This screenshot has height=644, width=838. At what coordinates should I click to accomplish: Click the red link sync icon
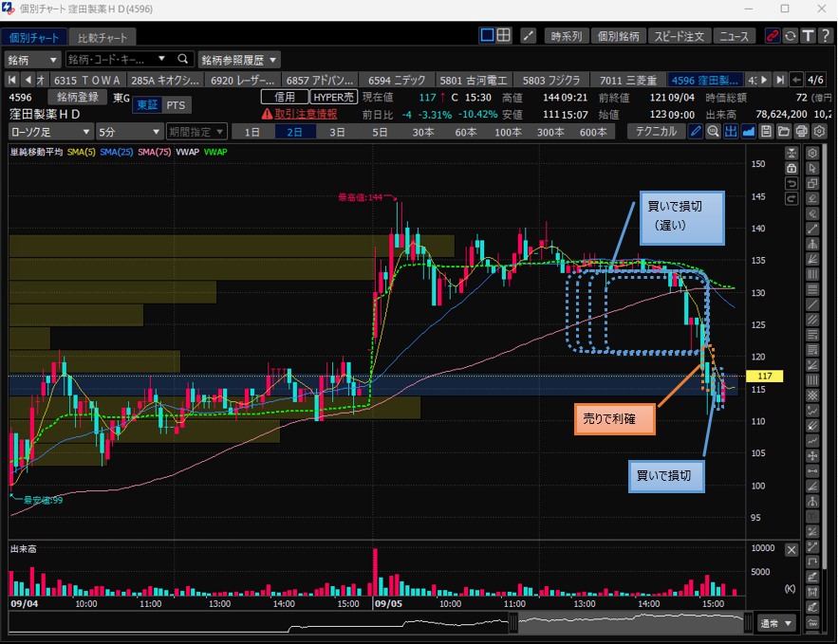772,36
